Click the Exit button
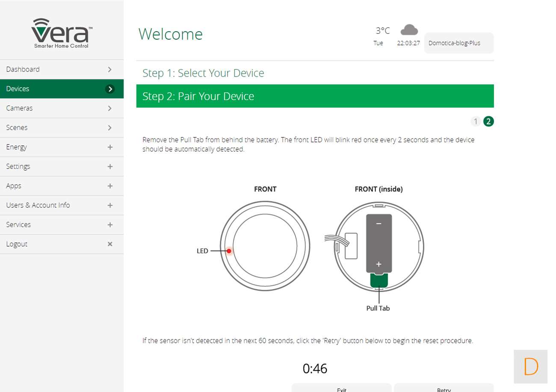 coord(341,388)
